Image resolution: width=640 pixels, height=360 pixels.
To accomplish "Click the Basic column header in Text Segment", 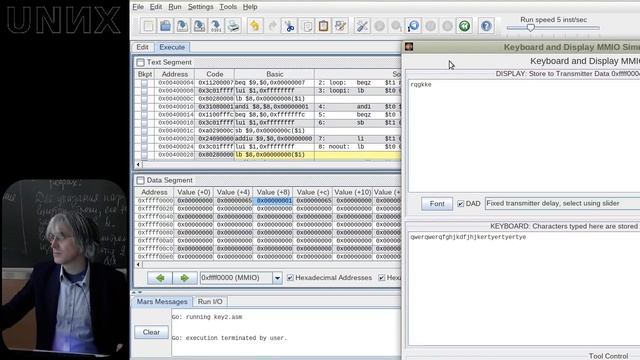I will [274, 74].
